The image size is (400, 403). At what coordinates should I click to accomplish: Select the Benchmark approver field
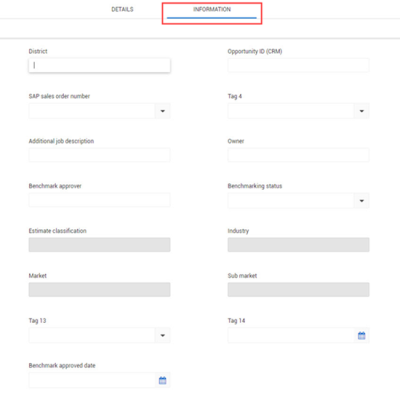coord(99,200)
